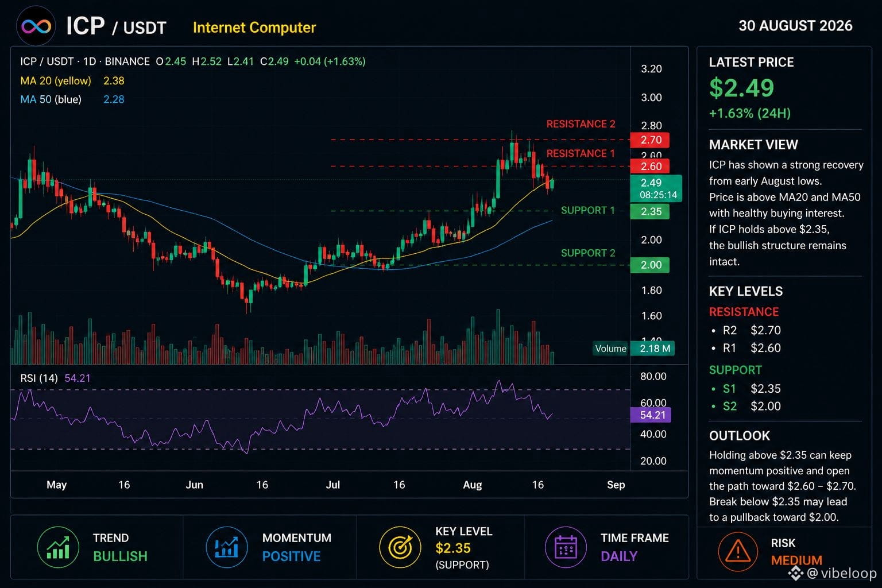Click the yellow Internet Computer name
The image size is (882, 588).
(254, 28)
